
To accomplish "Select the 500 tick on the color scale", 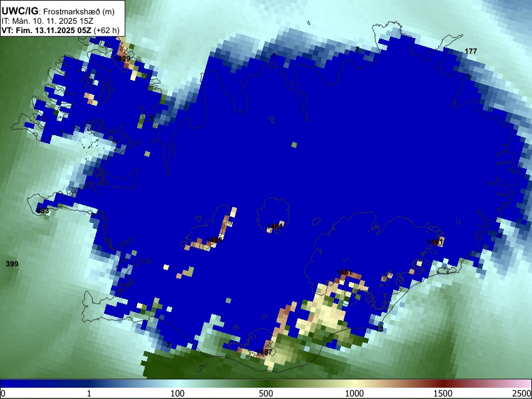I will click(265, 393).
